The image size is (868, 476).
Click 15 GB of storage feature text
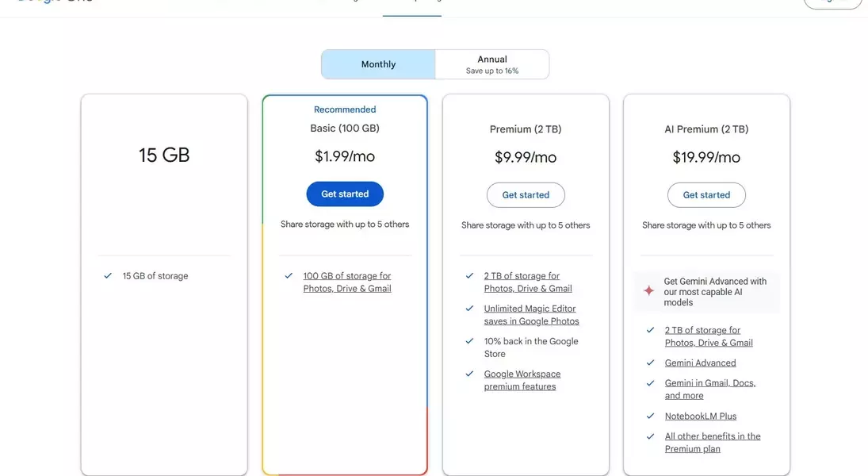(155, 276)
